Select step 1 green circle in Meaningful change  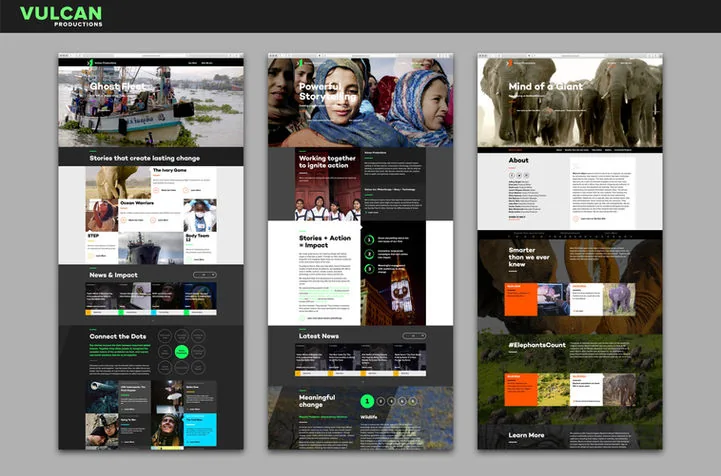pos(367,401)
